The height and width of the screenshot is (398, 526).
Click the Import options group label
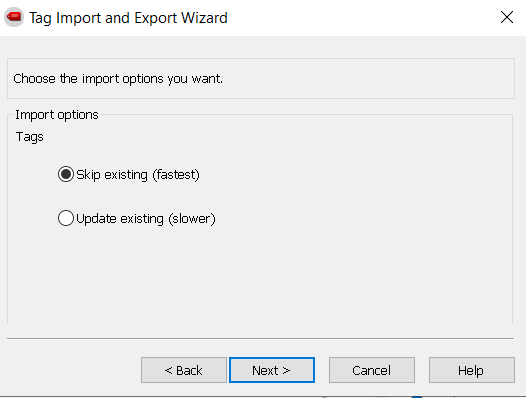[x=57, y=115]
